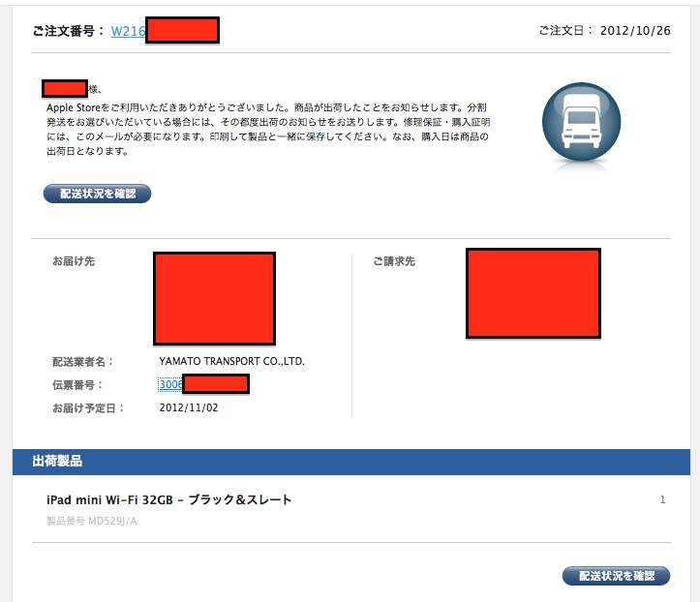This screenshot has height=602, width=700.
Task: Click the ご請求先 billing address label
Action: (394, 261)
